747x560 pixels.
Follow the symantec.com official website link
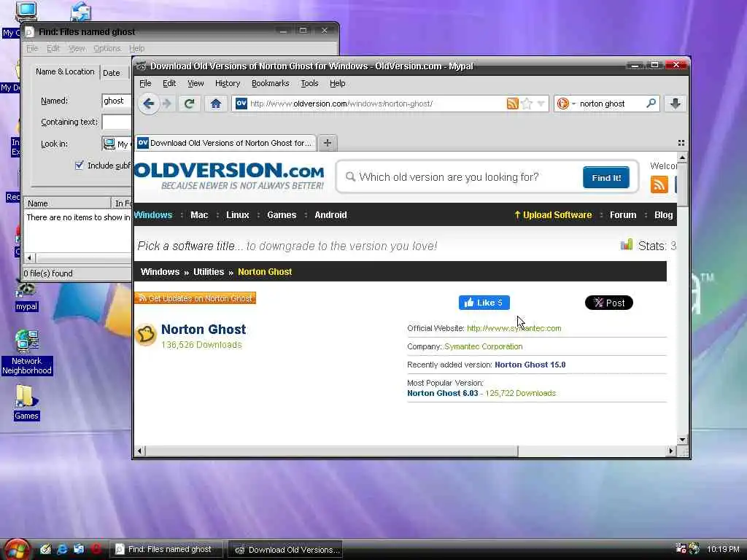(x=514, y=328)
